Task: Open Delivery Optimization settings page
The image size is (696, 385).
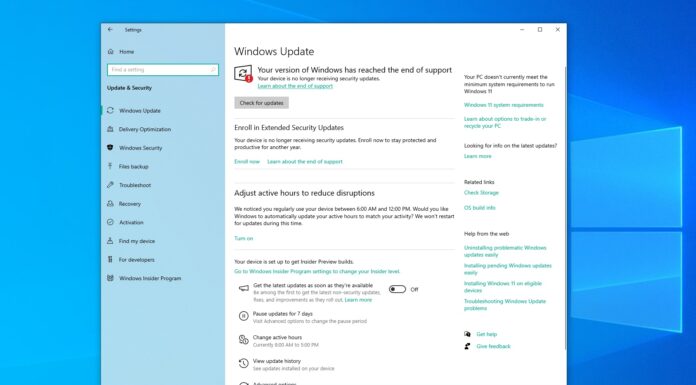Action: point(145,129)
